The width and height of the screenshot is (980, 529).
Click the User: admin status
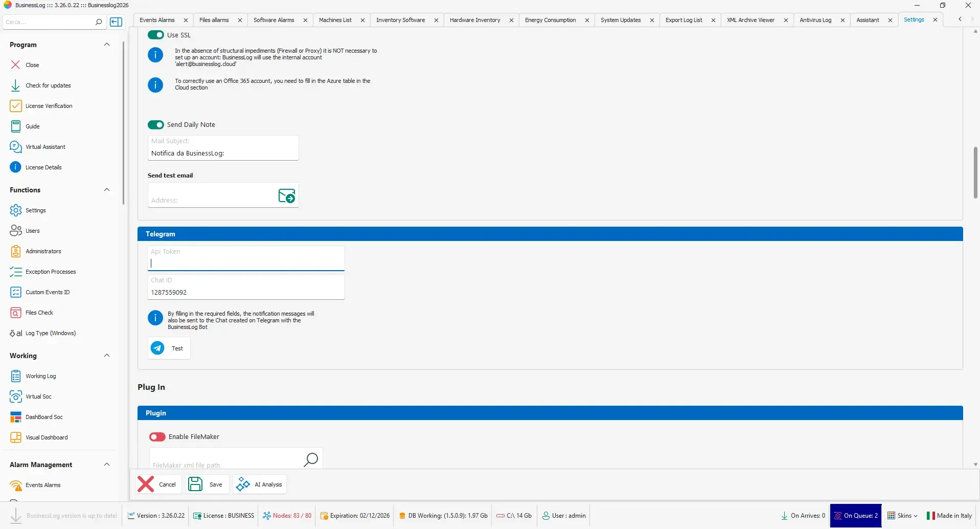point(564,516)
